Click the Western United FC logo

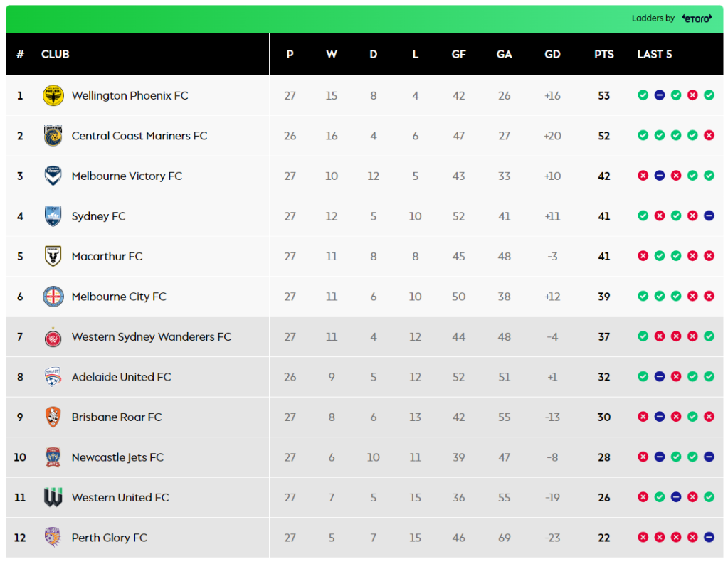pos(53,497)
